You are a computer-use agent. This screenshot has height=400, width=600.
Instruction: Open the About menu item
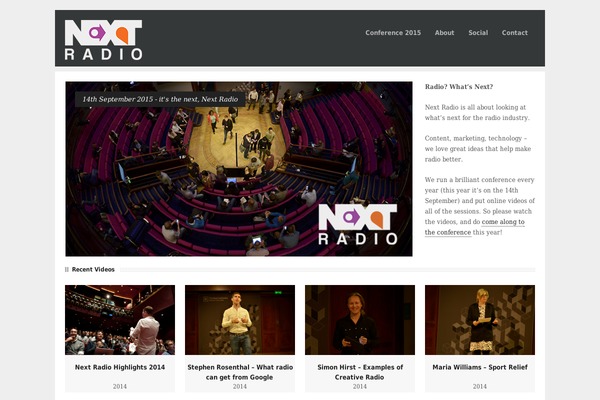pos(444,33)
